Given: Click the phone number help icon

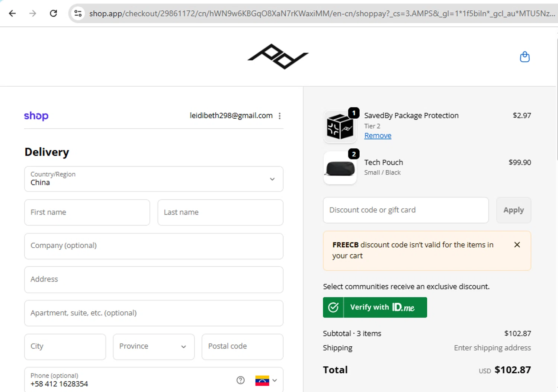Looking at the screenshot, I should tap(241, 380).
